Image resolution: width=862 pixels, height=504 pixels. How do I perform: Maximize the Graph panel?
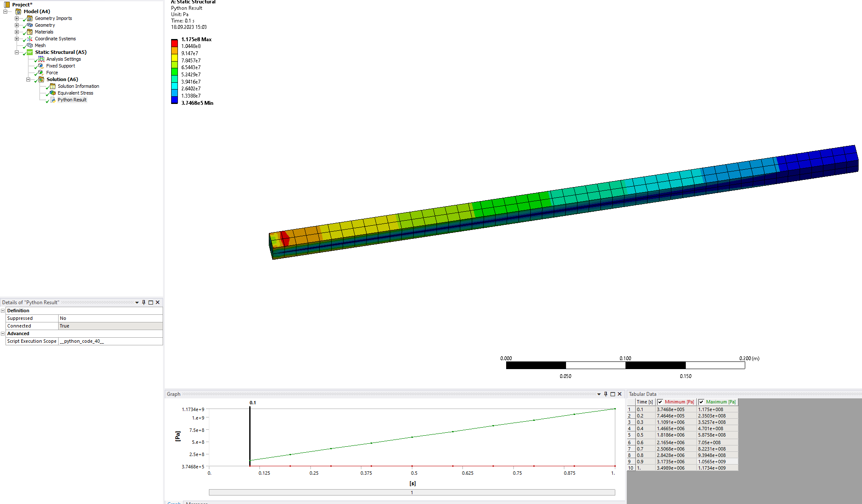(x=613, y=394)
